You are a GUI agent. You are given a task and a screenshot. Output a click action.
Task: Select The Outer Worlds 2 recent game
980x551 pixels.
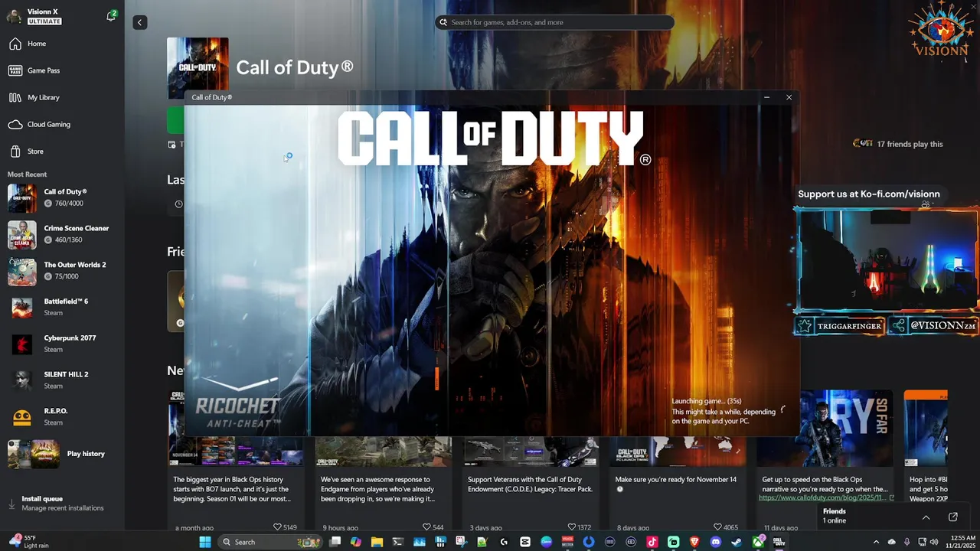pyautogui.click(x=62, y=271)
